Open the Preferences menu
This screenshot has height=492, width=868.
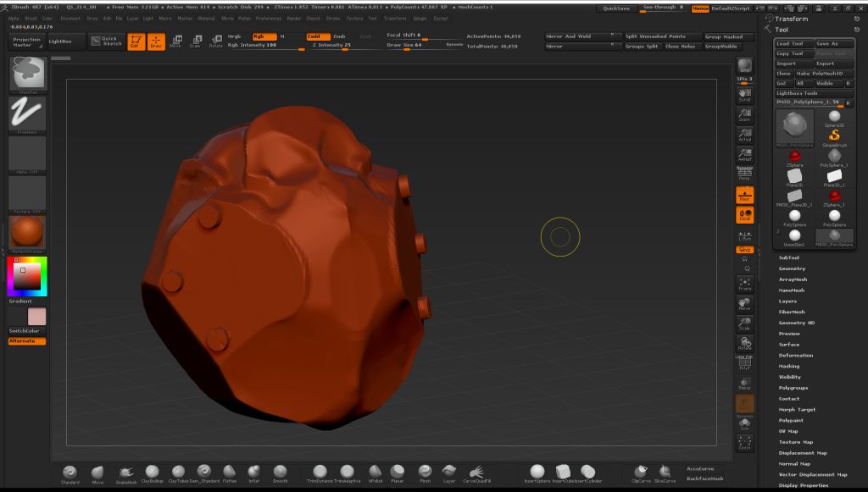coord(268,18)
